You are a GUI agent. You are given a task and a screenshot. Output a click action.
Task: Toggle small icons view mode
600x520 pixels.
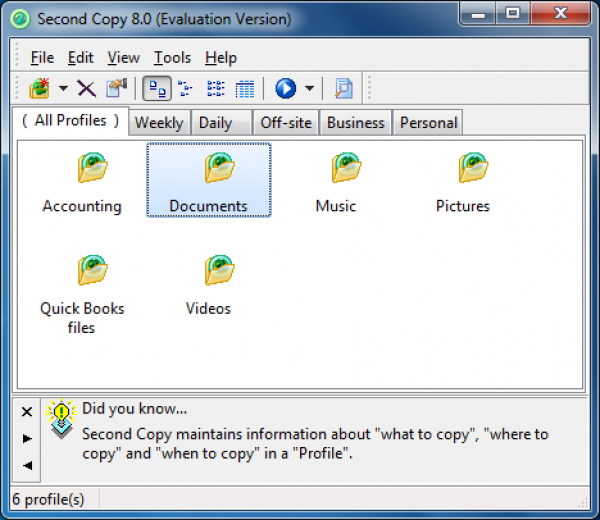(186, 88)
